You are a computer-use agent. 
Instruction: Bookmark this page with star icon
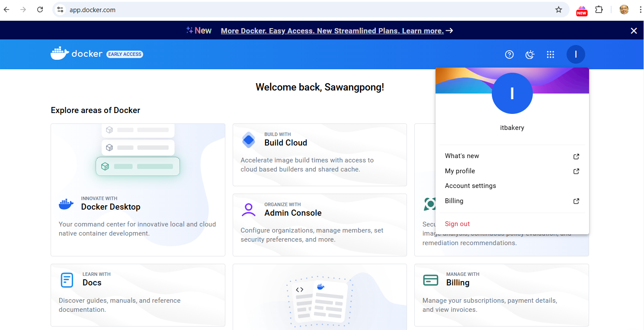click(558, 10)
